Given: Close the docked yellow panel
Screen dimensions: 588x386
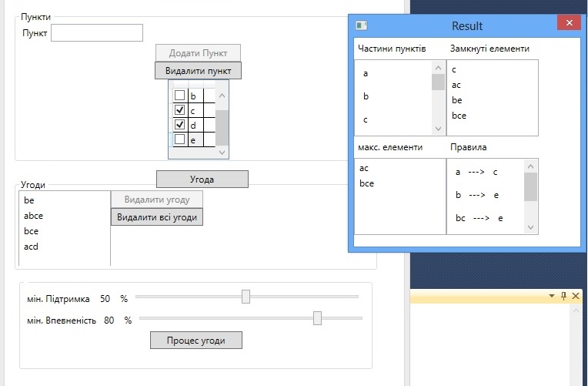Looking at the screenshot, I should (576, 296).
